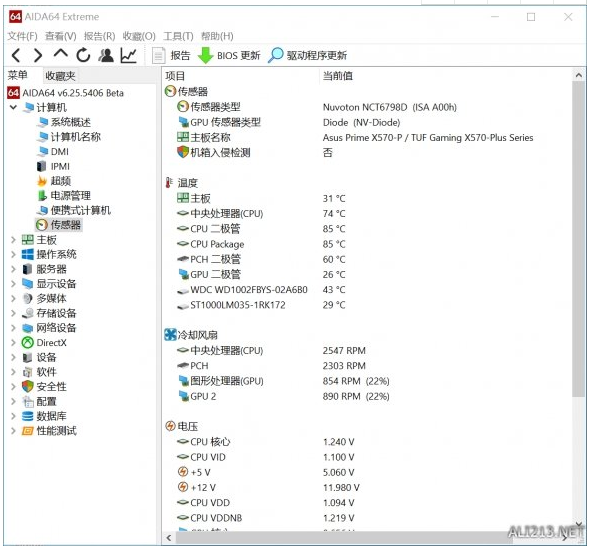589x549 pixels.
Task: Collapse the 计算机 tree node
Action: click(x=13, y=107)
